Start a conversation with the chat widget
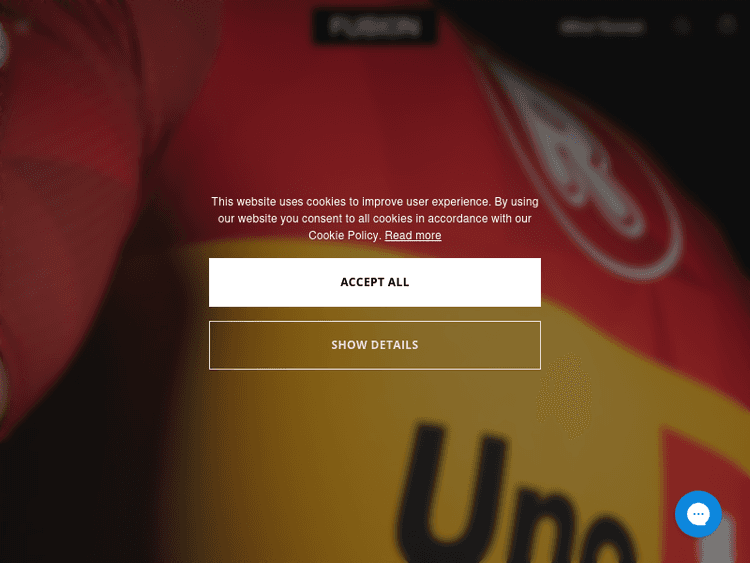Screen dimensions: 750x563 (x=698, y=514)
